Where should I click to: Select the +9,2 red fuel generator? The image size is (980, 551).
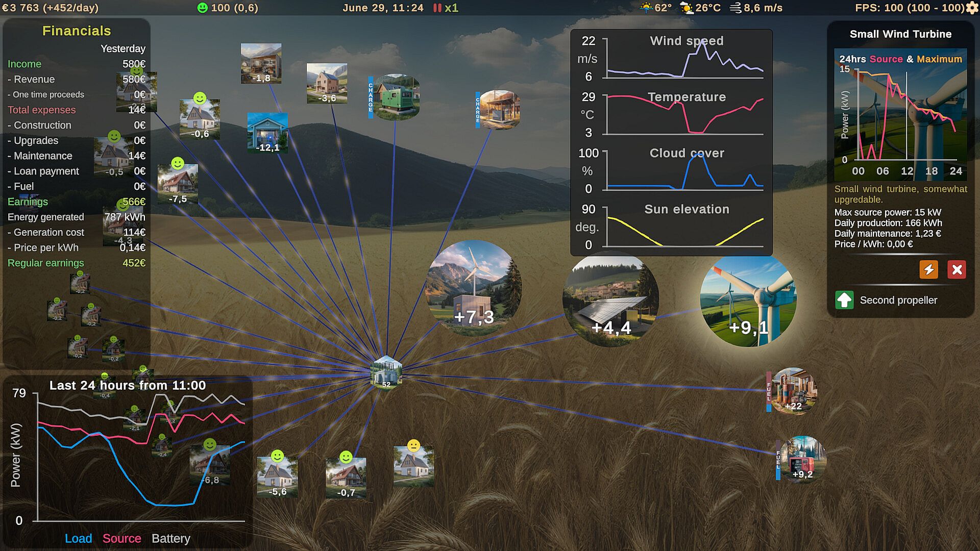tap(802, 459)
